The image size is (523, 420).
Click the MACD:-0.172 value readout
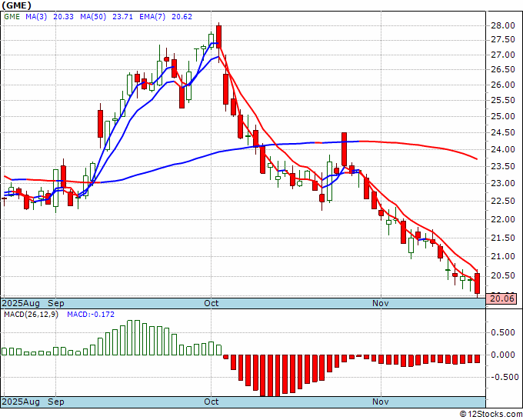coord(91,315)
